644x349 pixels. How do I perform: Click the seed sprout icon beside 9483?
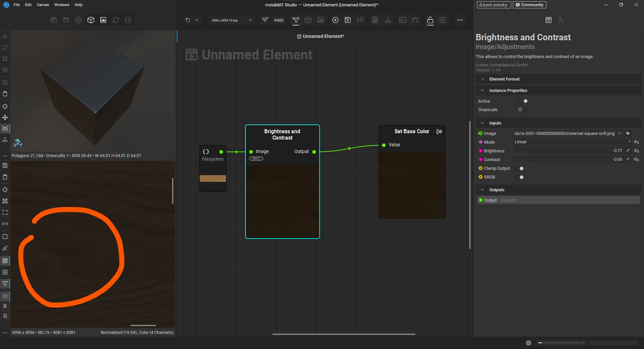[265, 20]
